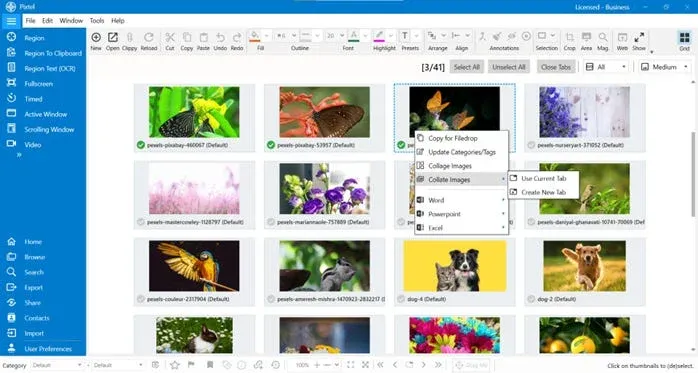Select Create New Tab submenu item

click(544, 192)
